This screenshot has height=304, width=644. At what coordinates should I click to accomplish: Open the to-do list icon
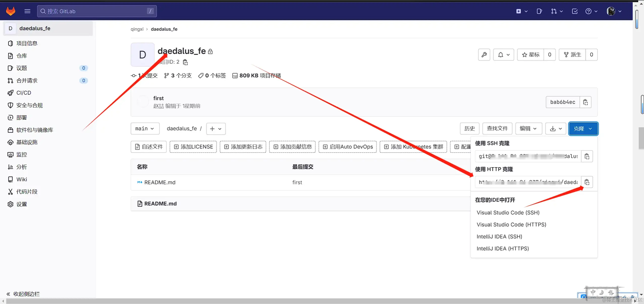[x=575, y=11]
